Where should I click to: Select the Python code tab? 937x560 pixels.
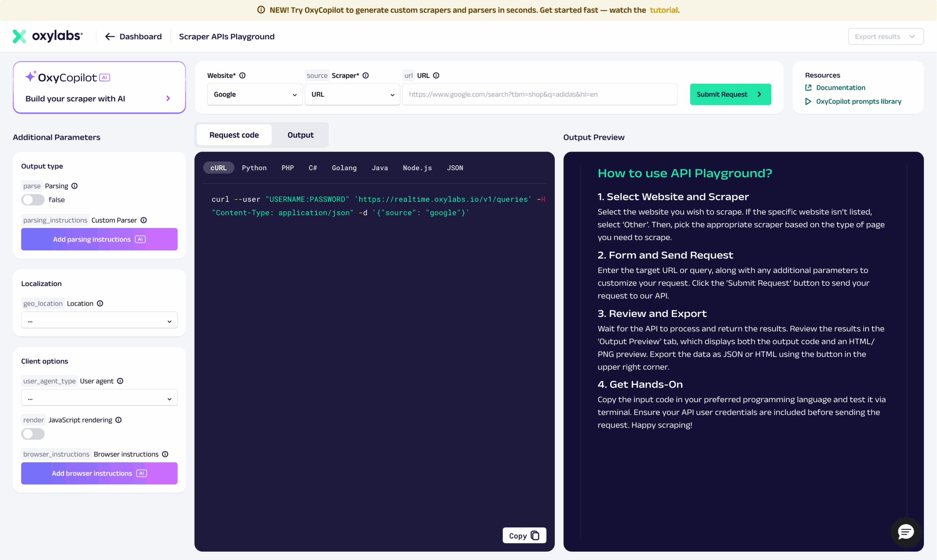[x=254, y=168]
